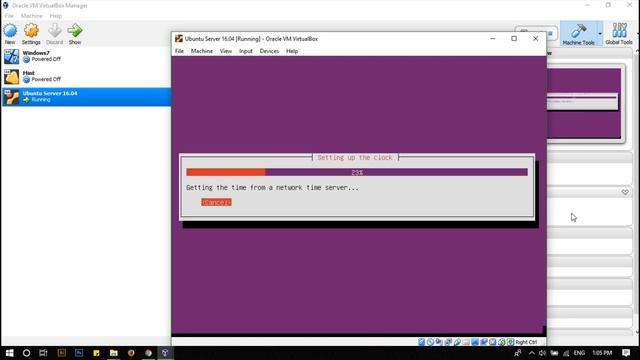Open Machine menu of Ubuntu Server window
Screen dimensions: 640x360
click(202, 51)
